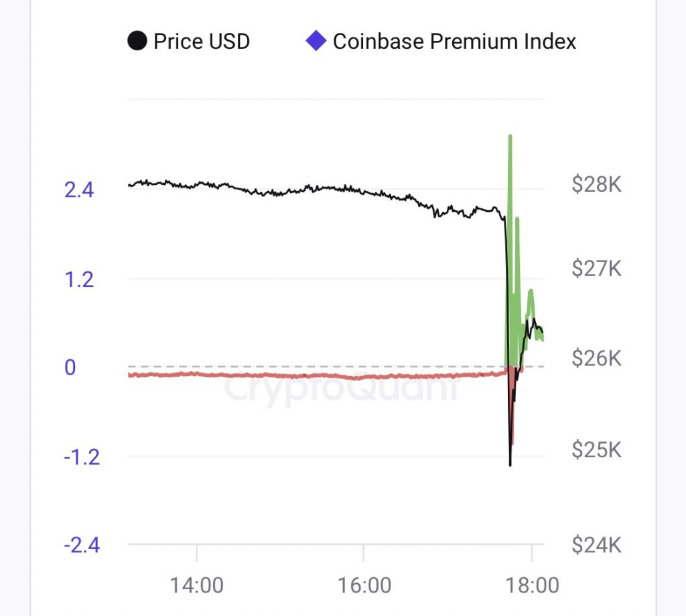Image resolution: width=686 pixels, height=616 pixels.
Task: Click the -2.4 left axis label
Action: [x=82, y=545]
